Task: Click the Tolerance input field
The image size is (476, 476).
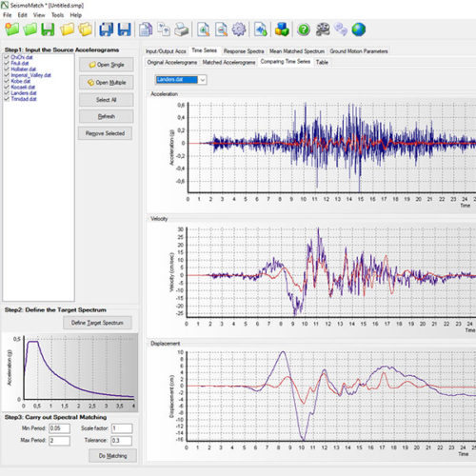Action: point(122,441)
